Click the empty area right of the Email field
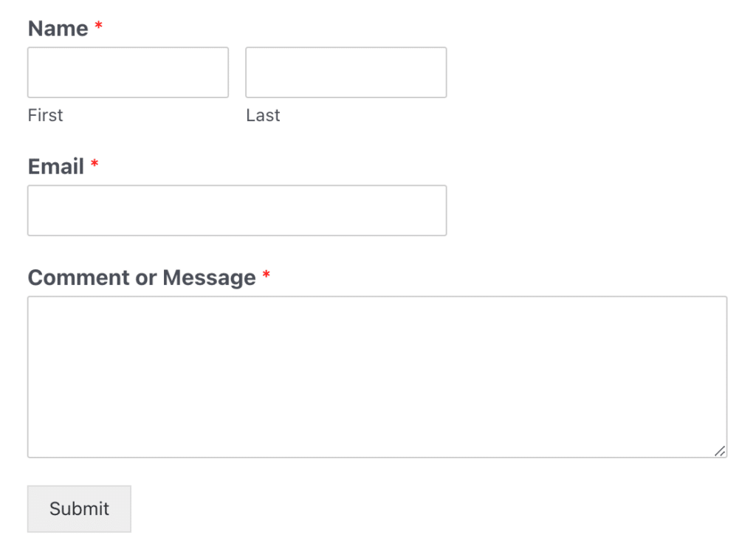This screenshot has height=555, width=756. [591, 210]
